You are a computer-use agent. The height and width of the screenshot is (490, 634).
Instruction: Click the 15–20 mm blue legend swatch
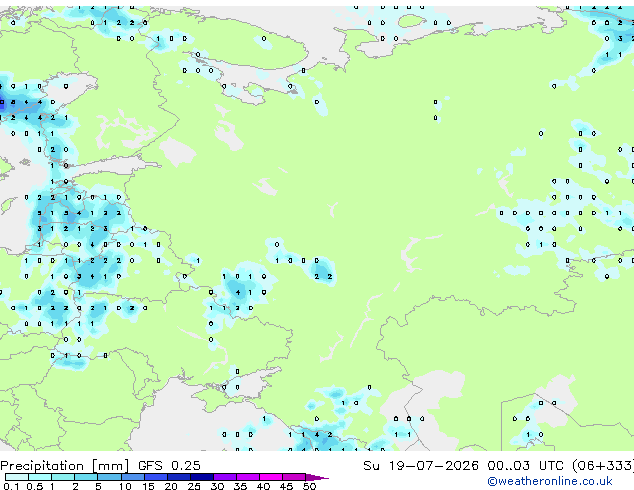[x=155, y=477]
